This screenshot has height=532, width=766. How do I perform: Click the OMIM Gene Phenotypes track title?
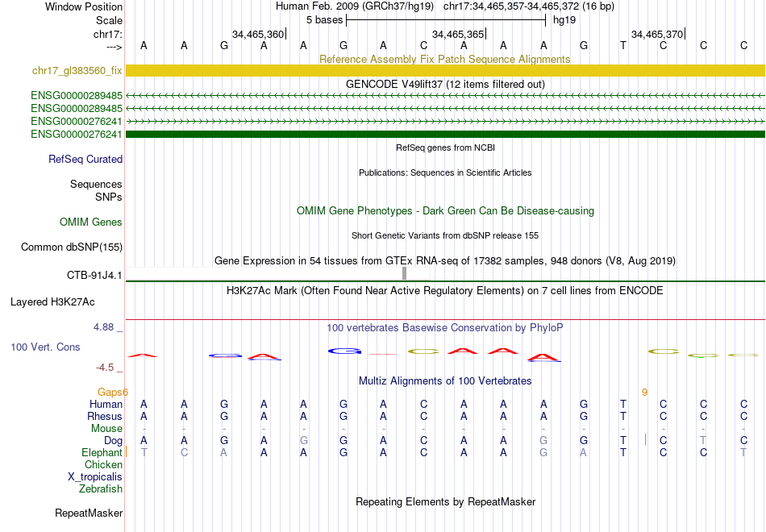click(445, 211)
